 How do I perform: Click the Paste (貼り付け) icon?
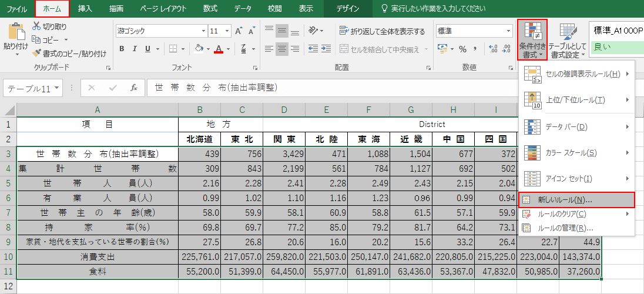coord(16,31)
